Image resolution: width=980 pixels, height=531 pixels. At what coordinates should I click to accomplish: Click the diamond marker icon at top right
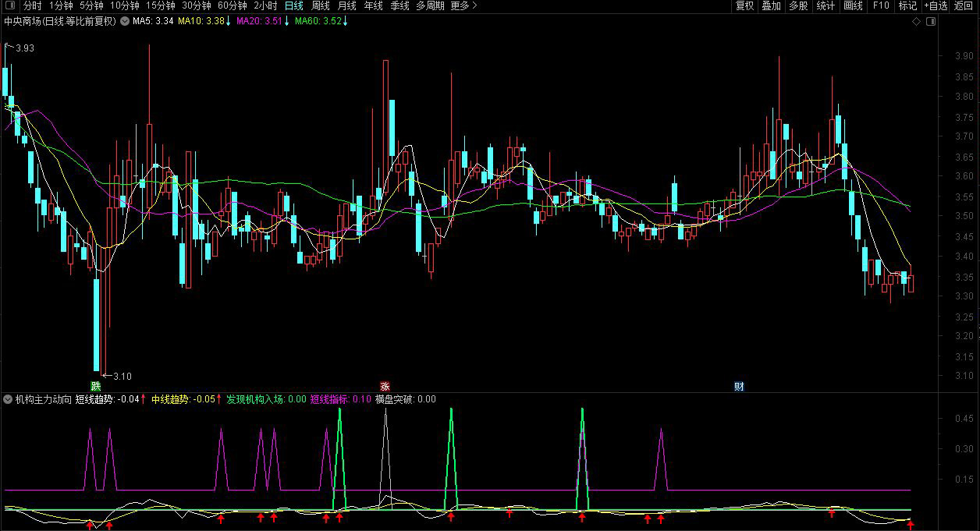916,22
